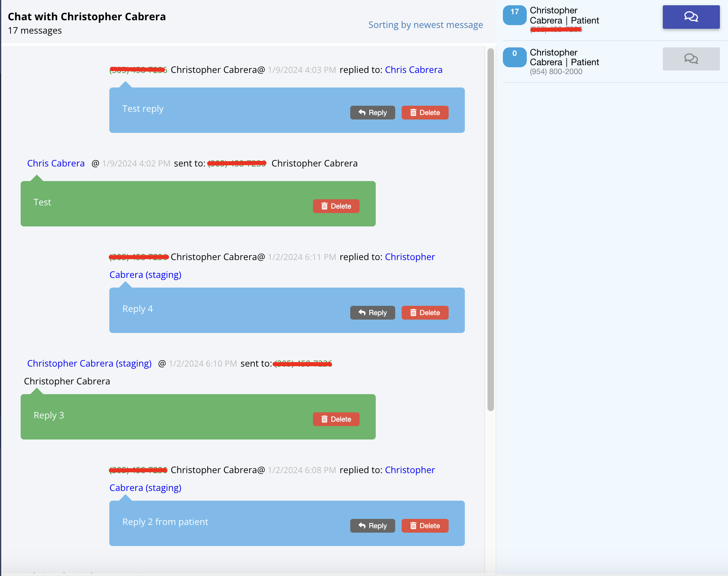Click Christopher Cabrera (staging) link above Reply 4
Image resolution: width=728 pixels, height=576 pixels.
coord(409,257)
